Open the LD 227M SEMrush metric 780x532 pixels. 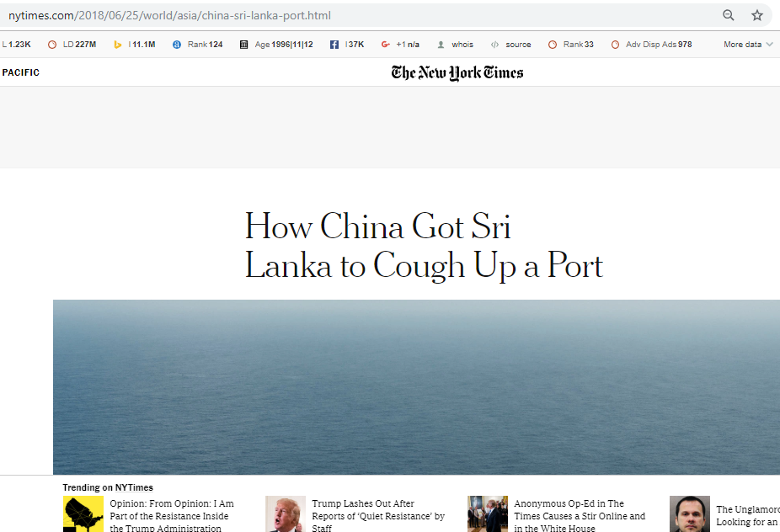72,45
